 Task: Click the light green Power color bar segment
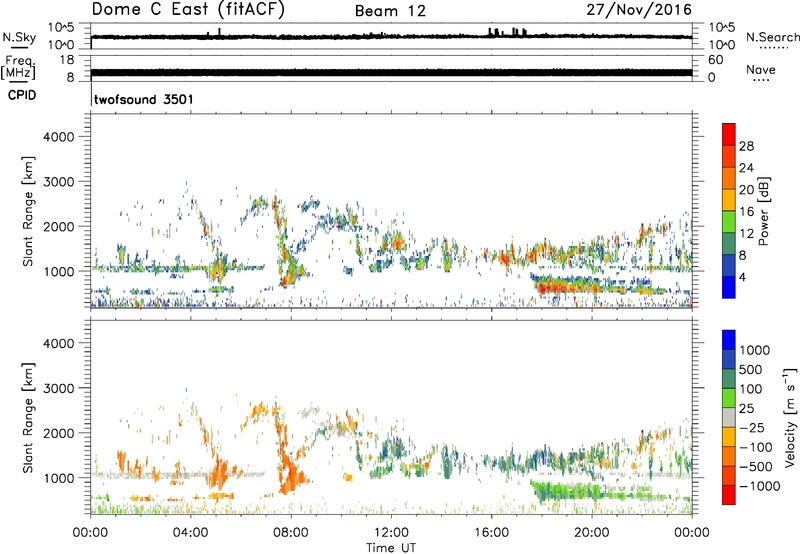729,222
